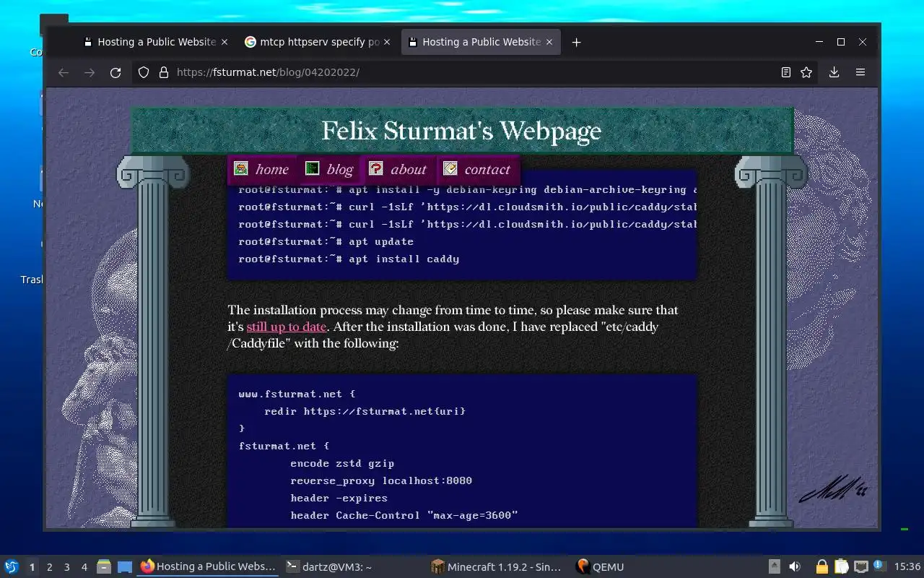The image size is (924, 578).
Task: Click Felix Sturmat's Webpage header title
Action: point(461,131)
